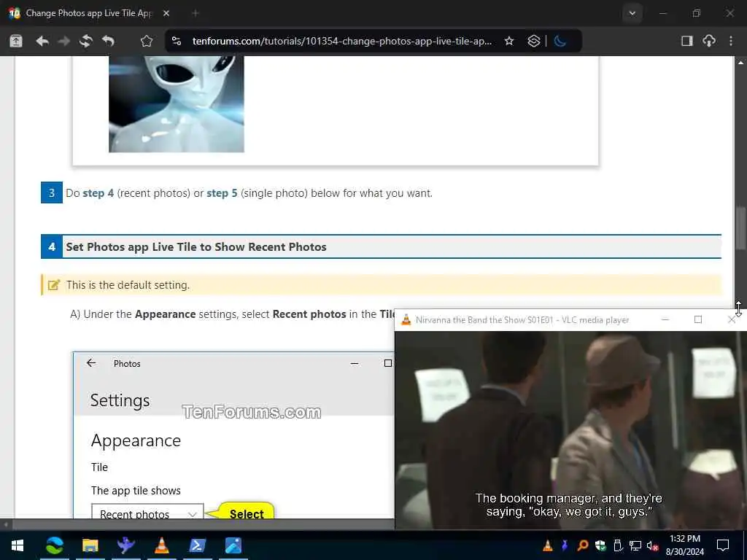Click the upload-box icon at toolbar start
This screenshot has height=560, width=747.
tap(16, 41)
